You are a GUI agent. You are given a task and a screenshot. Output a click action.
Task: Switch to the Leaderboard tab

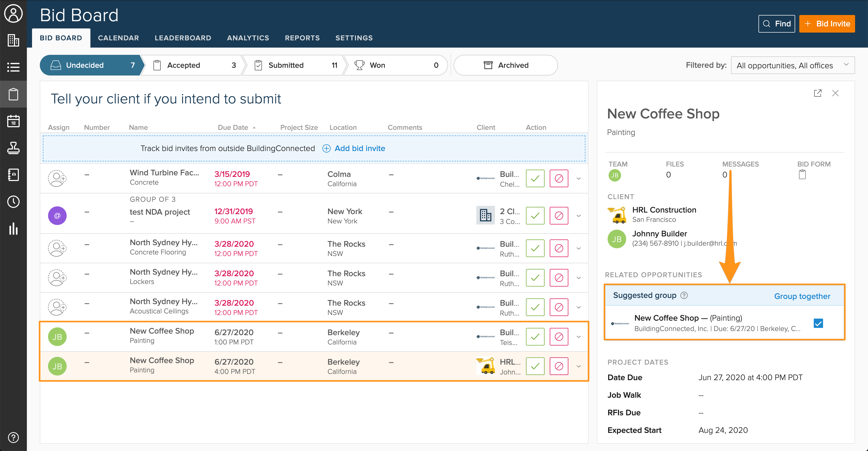coord(183,38)
